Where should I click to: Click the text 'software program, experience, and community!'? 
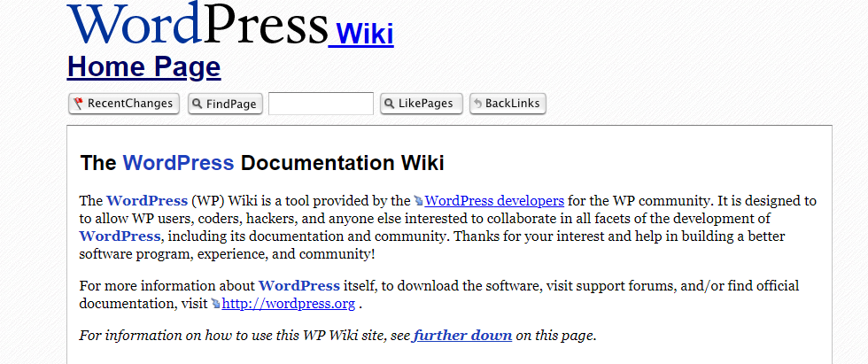227,254
